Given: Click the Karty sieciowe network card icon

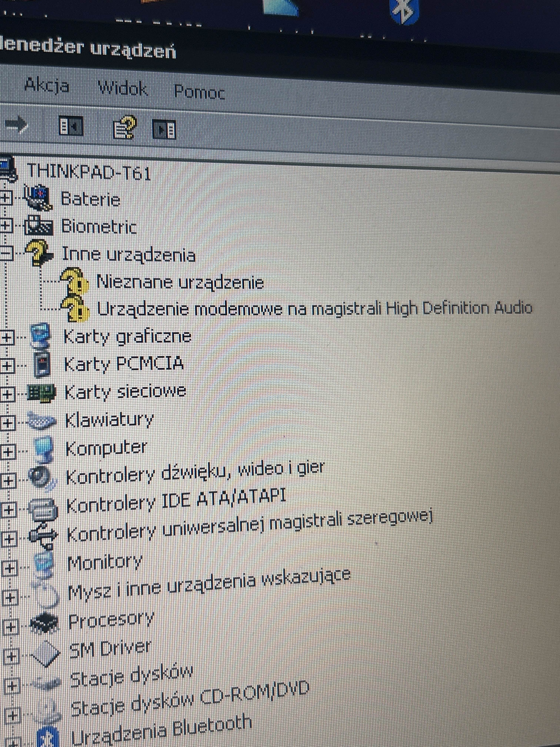Looking at the screenshot, I should click(x=41, y=393).
